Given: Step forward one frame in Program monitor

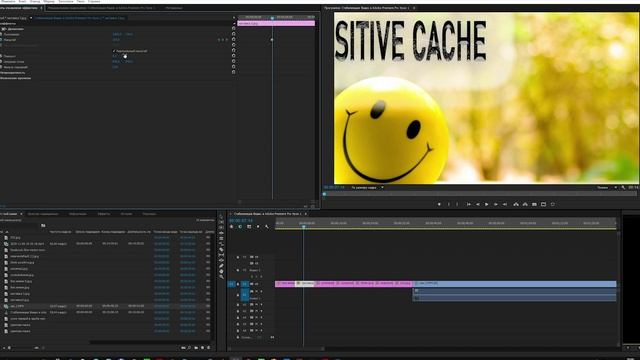Looking at the screenshot, I should point(496,204).
